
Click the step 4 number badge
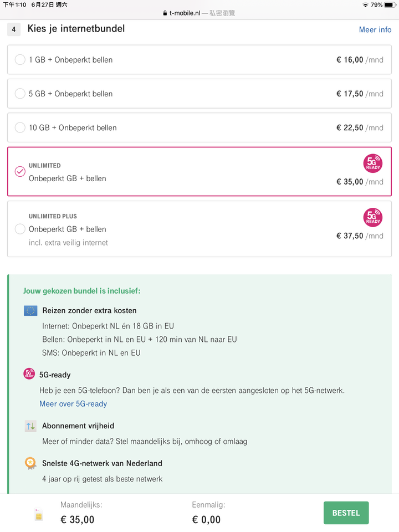pos(14,29)
